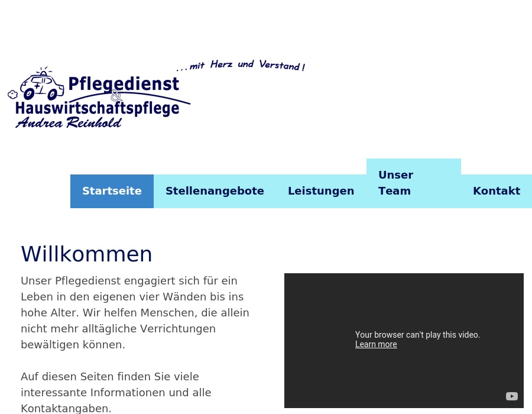Open the Kontakt page
Viewport: 532px width, 414px height.
click(497, 190)
